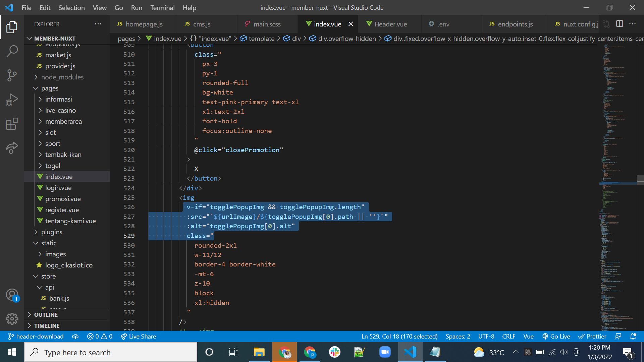The image size is (644, 362).
Task: Click notifications bell in status bar
Action: (x=633, y=336)
